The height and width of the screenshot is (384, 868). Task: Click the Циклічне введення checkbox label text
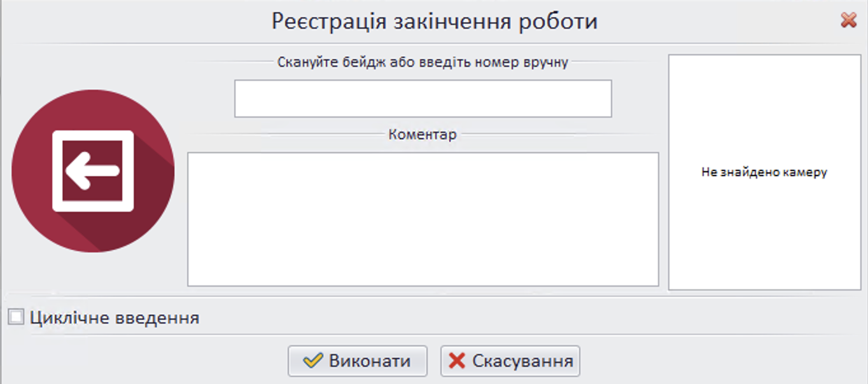click(115, 317)
